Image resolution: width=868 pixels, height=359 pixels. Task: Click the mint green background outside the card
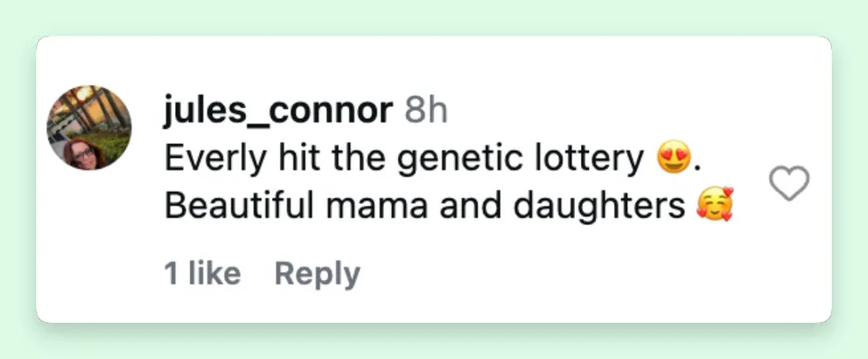[437, 18]
